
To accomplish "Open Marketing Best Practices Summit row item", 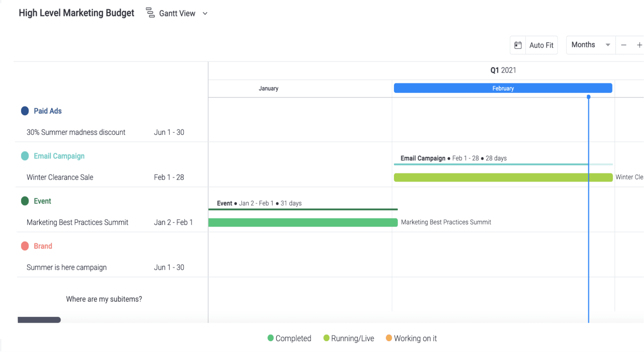I will pos(77,223).
